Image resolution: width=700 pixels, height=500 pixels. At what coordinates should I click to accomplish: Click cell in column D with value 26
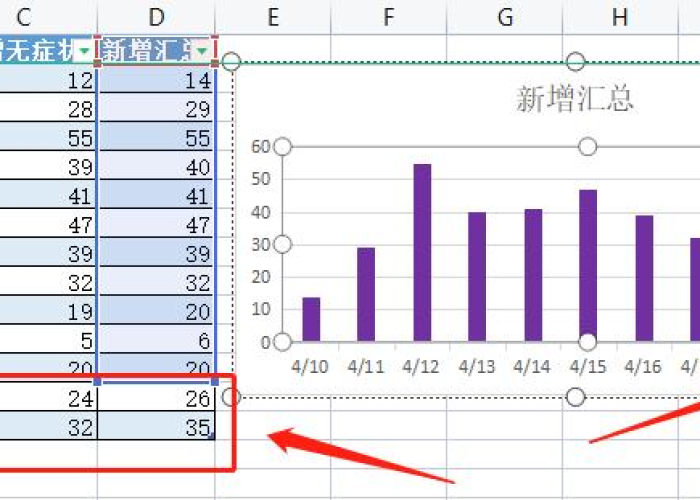(156, 398)
